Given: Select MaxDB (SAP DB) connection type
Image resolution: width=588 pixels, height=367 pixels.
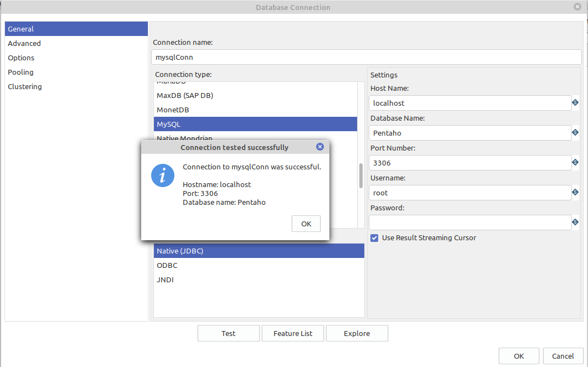Looking at the screenshot, I should [x=185, y=96].
